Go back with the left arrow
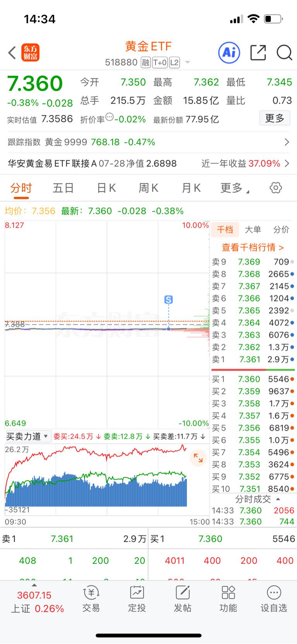297x644 pixels. pyautogui.click(x=12, y=53)
